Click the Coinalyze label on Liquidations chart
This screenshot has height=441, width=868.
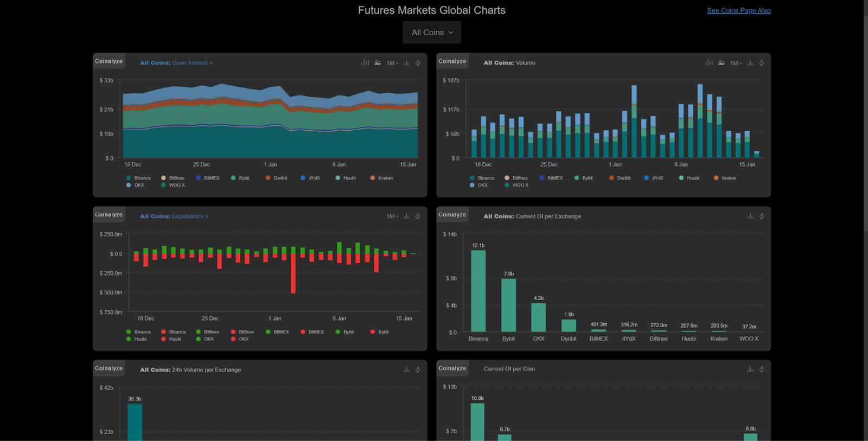(109, 215)
